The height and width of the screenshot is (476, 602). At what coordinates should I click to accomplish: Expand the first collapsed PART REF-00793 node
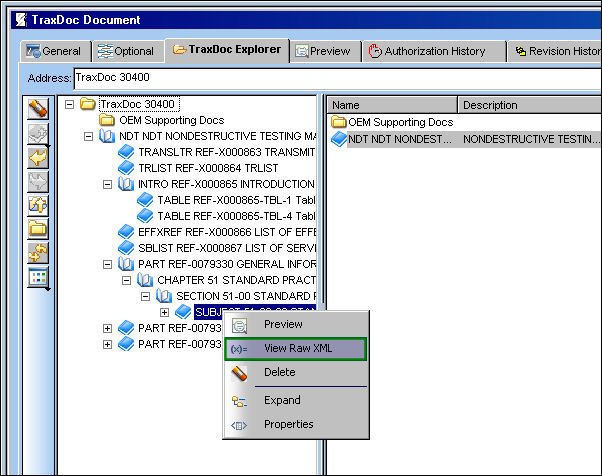(108, 328)
